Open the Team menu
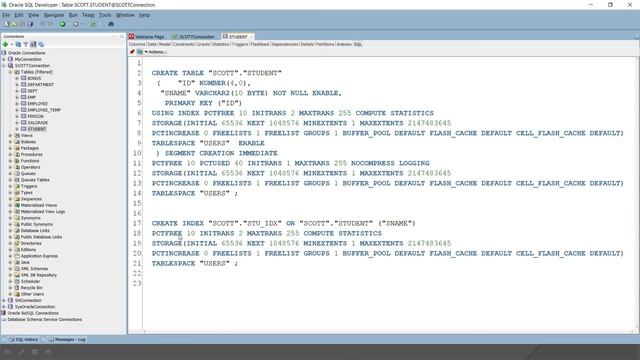The height and width of the screenshot is (360, 640). click(x=88, y=15)
